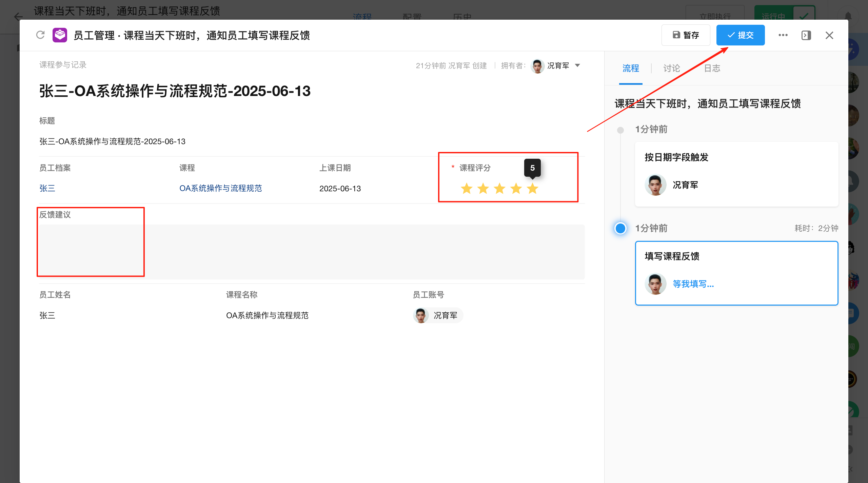
Task: Click 况育军 avatar in 按日期字段触发 card
Action: 655,185
